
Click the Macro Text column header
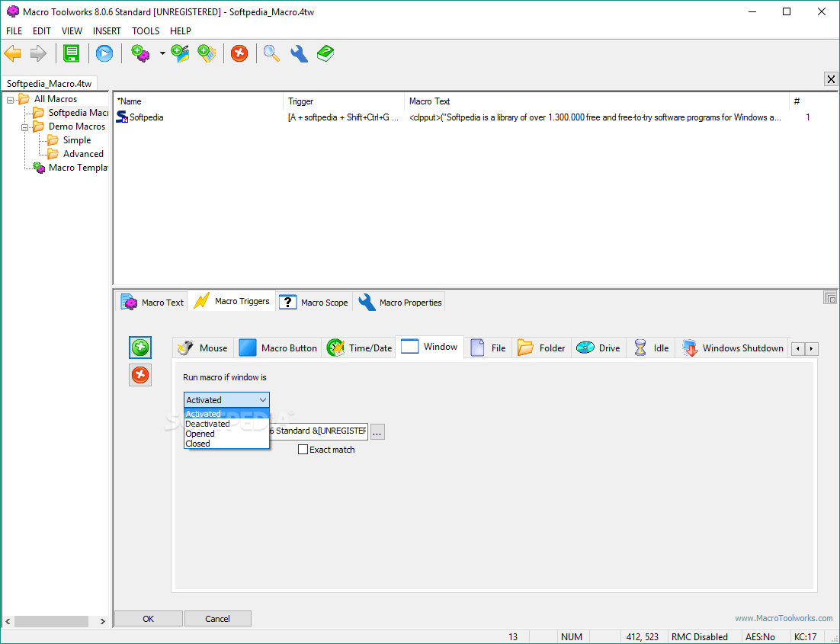click(x=596, y=101)
